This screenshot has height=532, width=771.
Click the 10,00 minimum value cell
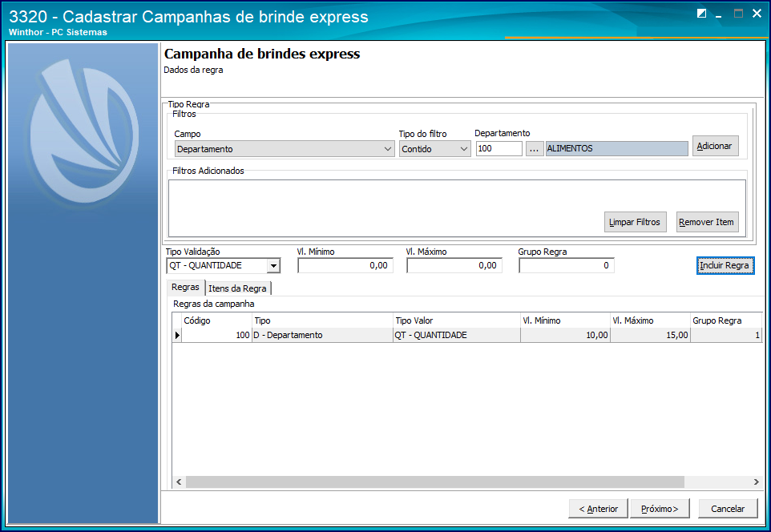[x=565, y=336]
